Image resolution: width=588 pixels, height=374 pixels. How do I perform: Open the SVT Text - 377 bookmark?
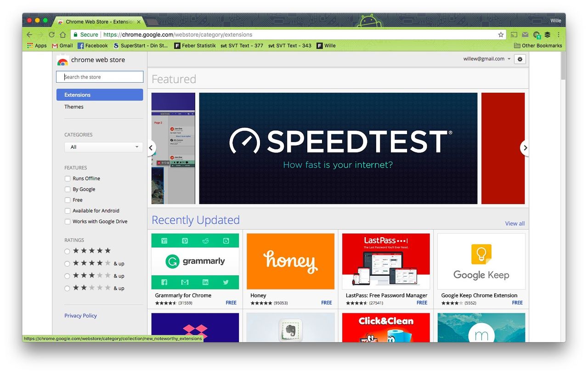click(242, 45)
